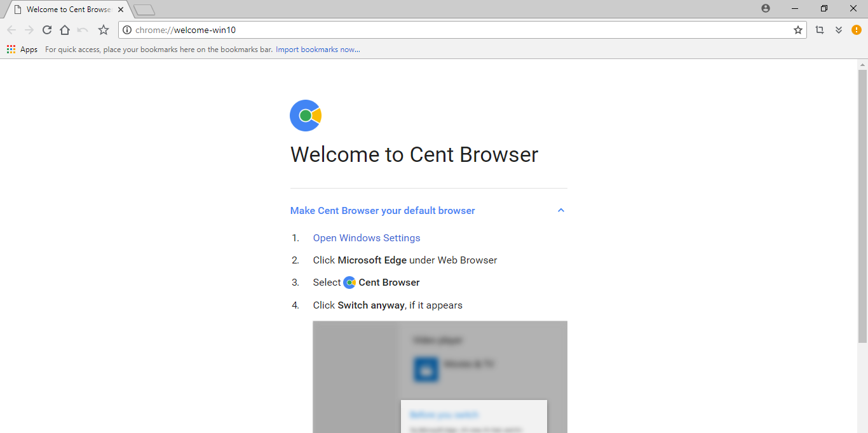Open the Apps grid icon on bookmarks bar
This screenshot has height=433, width=868.
tap(10, 49)
